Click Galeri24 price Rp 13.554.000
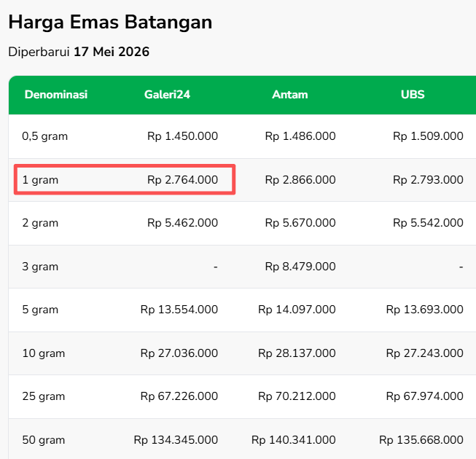 click(179, 310)
